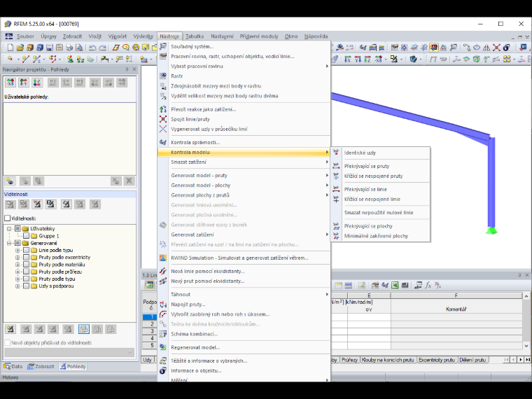Toggle the Uživatelsky group checkbox
The height and width of the screenshot is (399, 532).
[x=17, y=229]
